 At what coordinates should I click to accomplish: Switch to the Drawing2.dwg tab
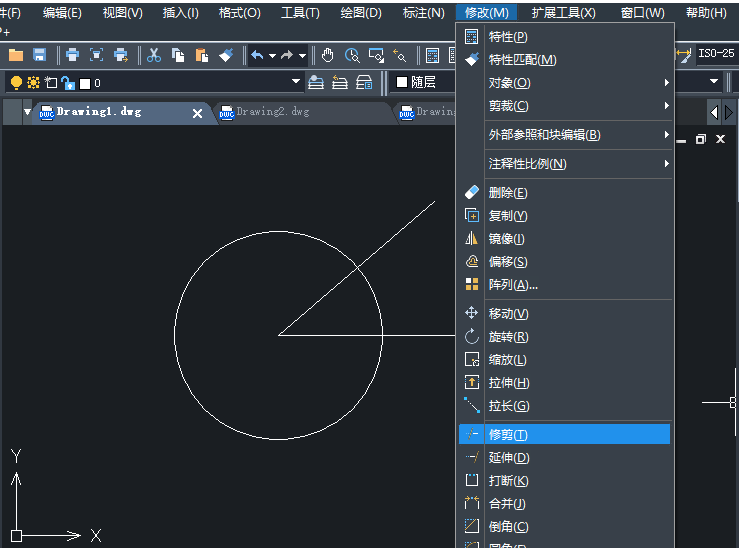[x=272, y=112]
